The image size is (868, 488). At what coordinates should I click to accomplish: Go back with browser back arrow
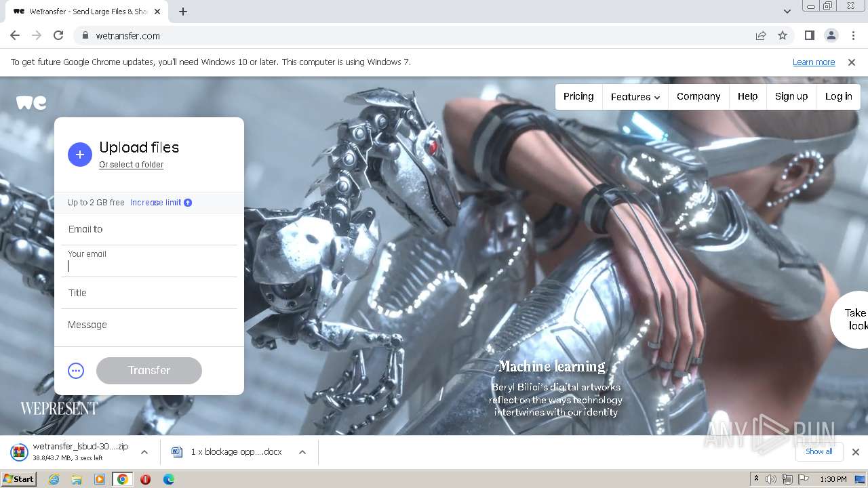[15, 36]
